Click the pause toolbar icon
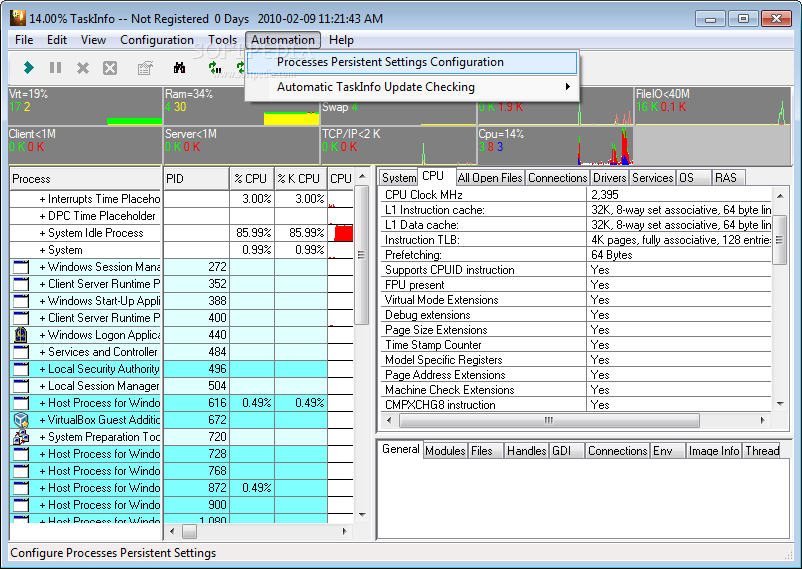 (x=55, y=68)
